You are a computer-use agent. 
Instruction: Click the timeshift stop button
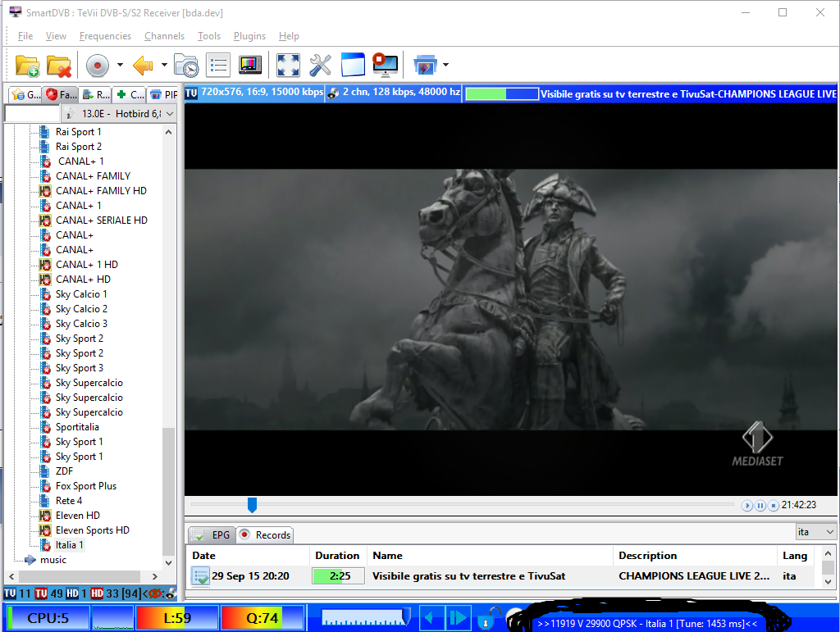tap(773, 505)
